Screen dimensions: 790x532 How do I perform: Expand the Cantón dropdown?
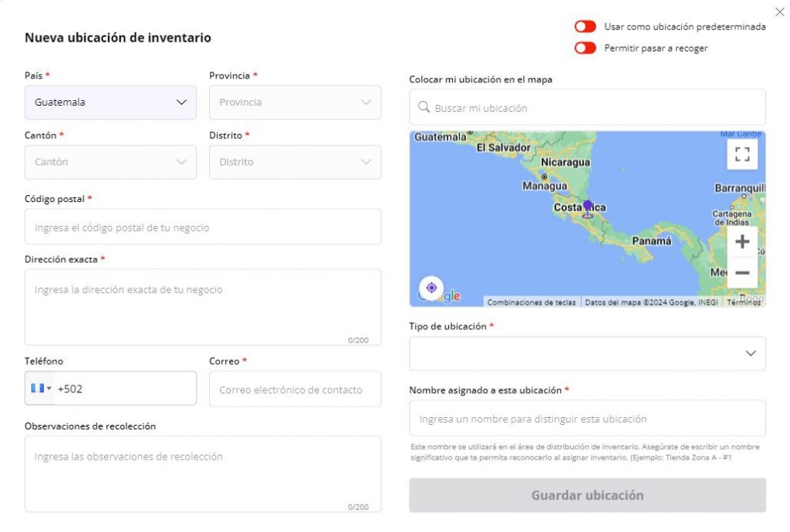110,162
